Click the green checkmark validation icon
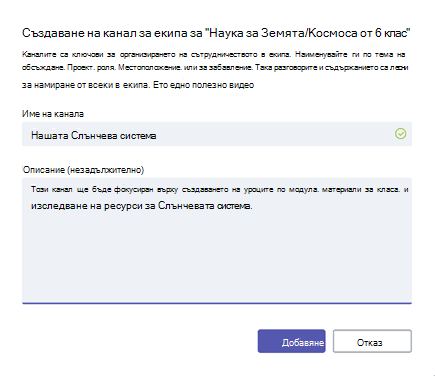Screen dimensions: 435x376 click(400, 134)
